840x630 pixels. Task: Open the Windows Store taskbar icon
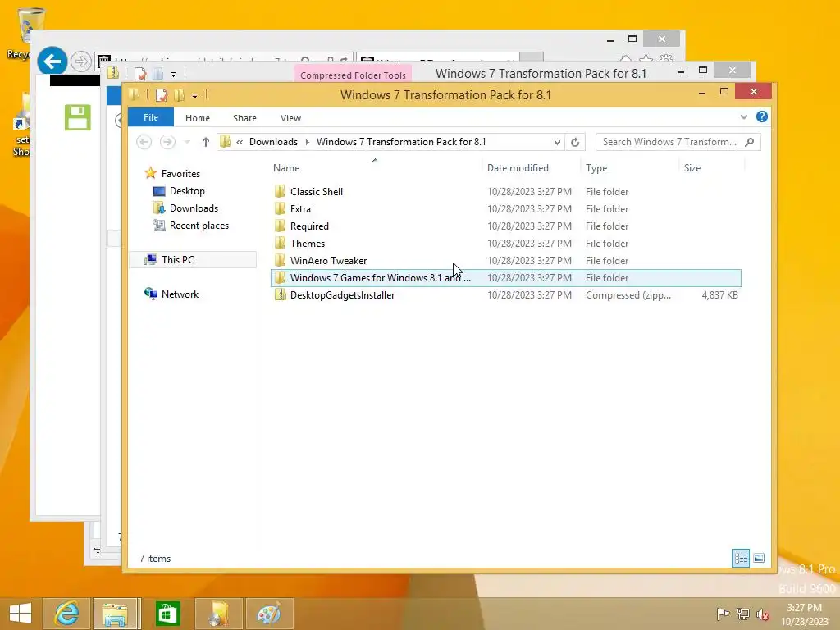click(x=167, y=614)
